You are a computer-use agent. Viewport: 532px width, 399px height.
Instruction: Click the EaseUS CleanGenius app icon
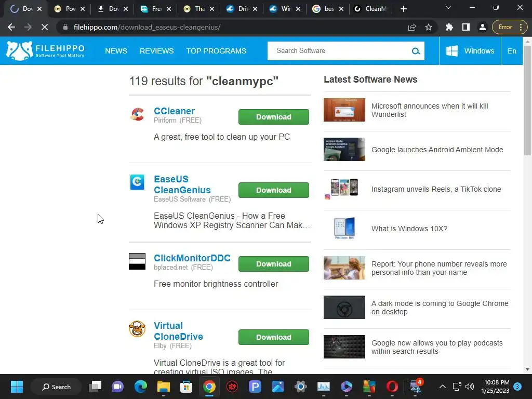click(137, 182)
